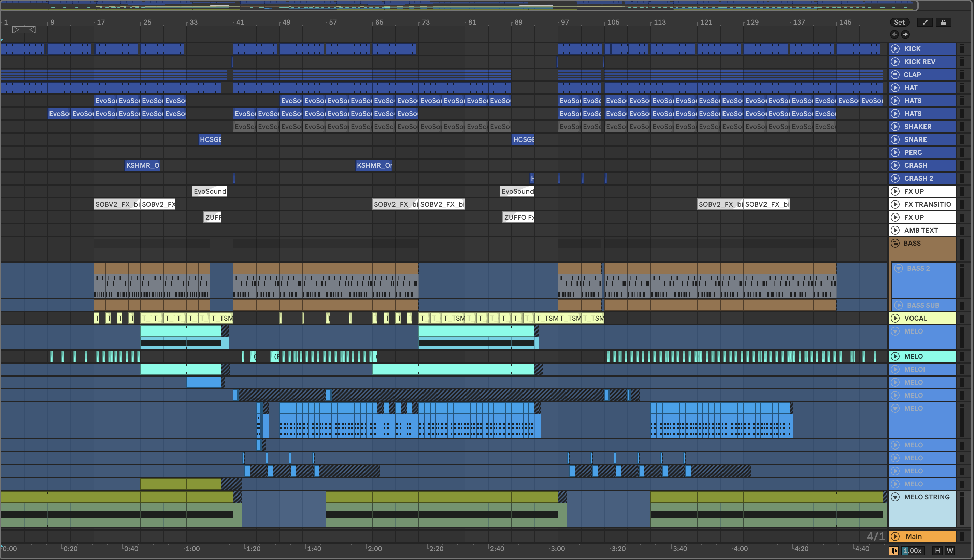
Task: Open CLAP group track fold icon
Action: tap(895, 75)
